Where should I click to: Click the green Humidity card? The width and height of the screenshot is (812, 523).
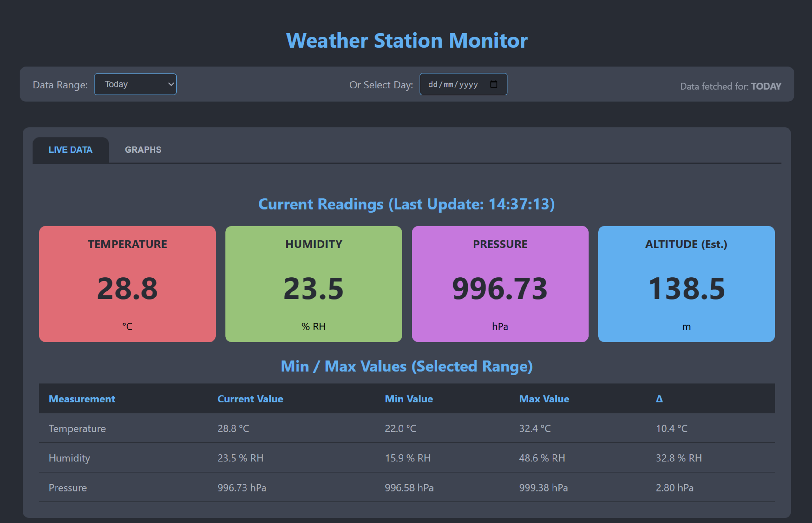point(313,284)
